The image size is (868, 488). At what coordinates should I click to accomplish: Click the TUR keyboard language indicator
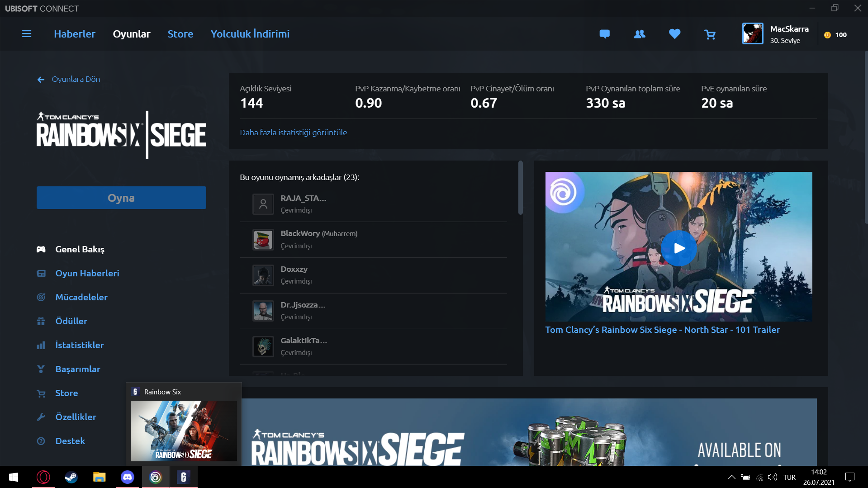click(x=789, y=477)
